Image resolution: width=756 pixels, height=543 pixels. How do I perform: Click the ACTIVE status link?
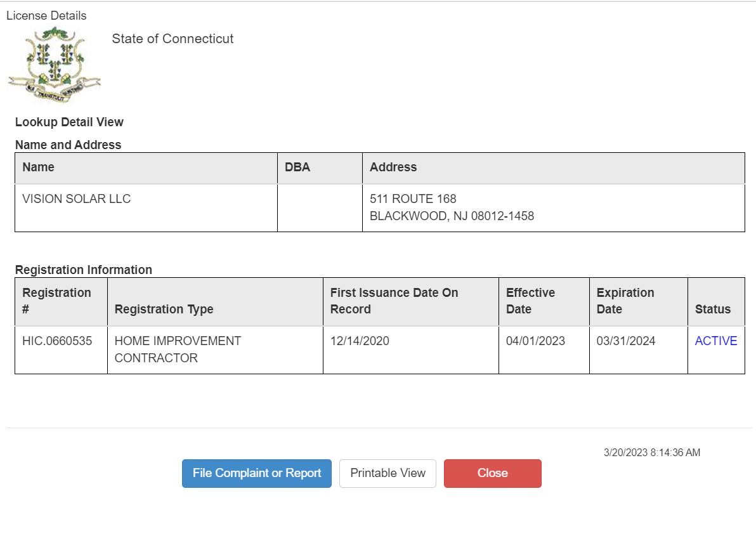(716, 341)
